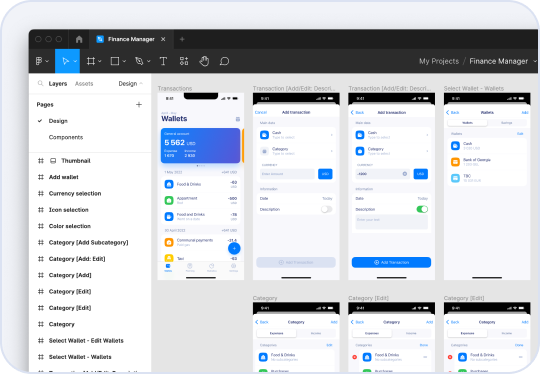Click the blue Add transaction button
Viewport: 540px width, 374px height.
click(391, 262)
